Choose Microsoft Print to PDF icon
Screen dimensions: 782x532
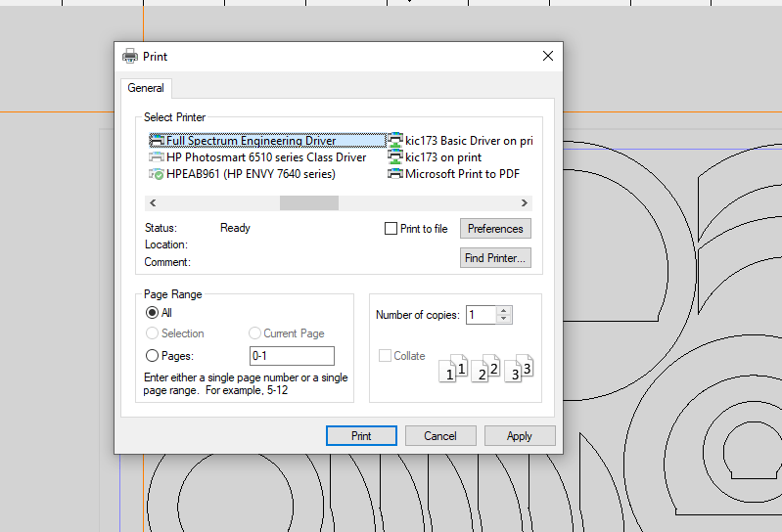point(395,174)
